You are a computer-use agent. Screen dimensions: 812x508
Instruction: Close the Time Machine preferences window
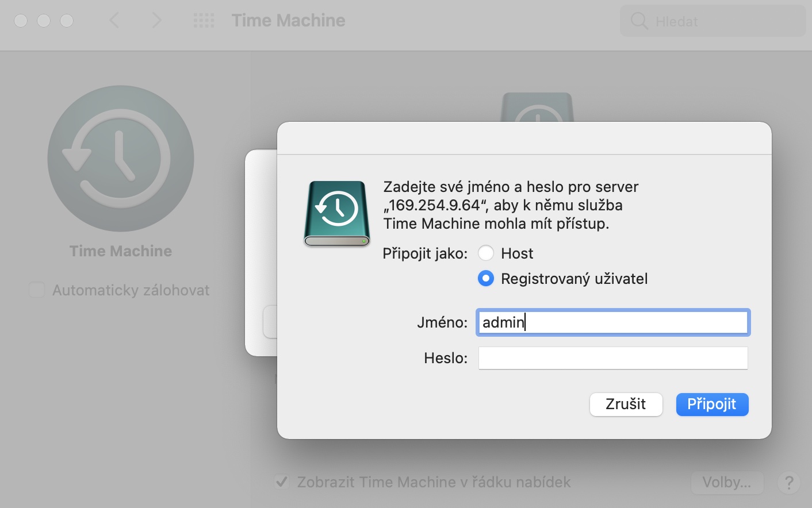[x=21, y=21]
